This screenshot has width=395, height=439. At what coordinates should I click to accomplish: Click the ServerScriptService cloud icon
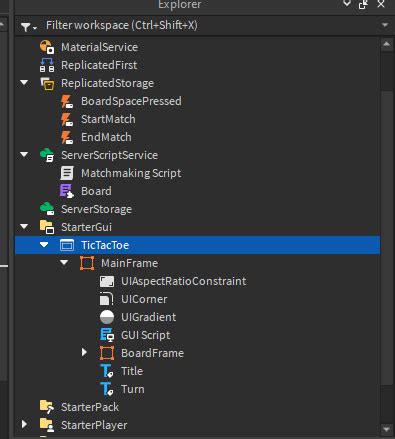47,155
